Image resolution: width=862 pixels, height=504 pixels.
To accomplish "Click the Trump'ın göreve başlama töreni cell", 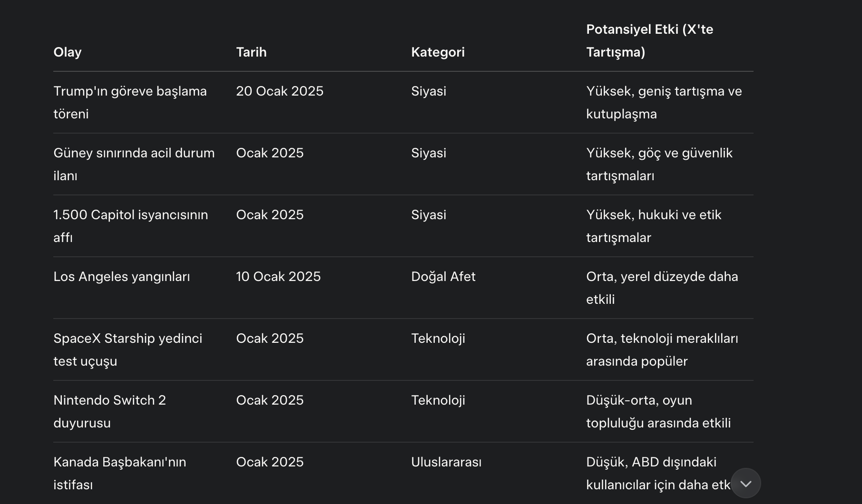I will pyautogui.click(x=130, y=103).
